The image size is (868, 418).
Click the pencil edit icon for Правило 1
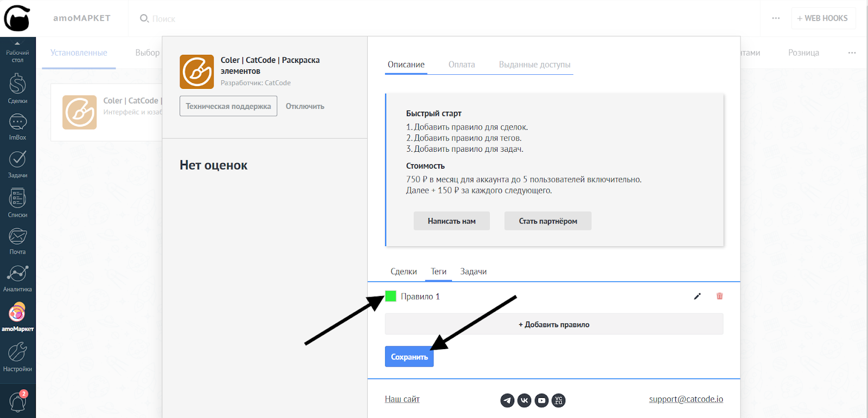[697, 297]
